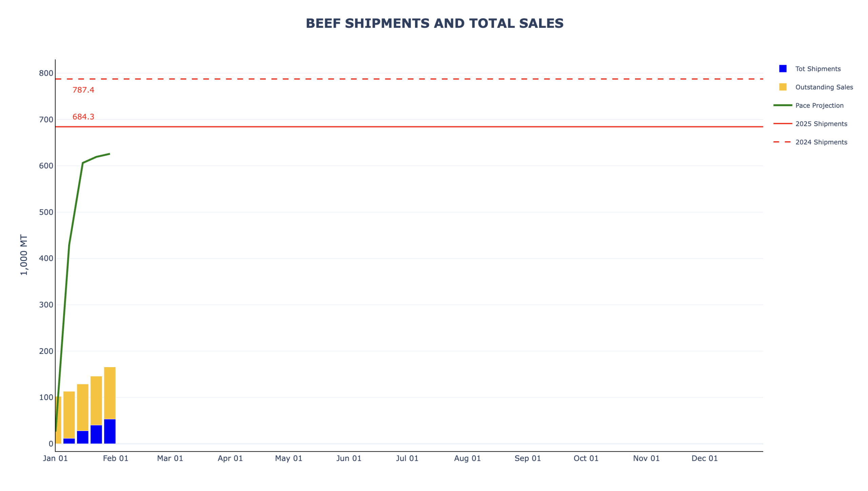Hide the Outstanding Sales series via legend
Viewport: 868px width, 491px height.
pos(823,87)
